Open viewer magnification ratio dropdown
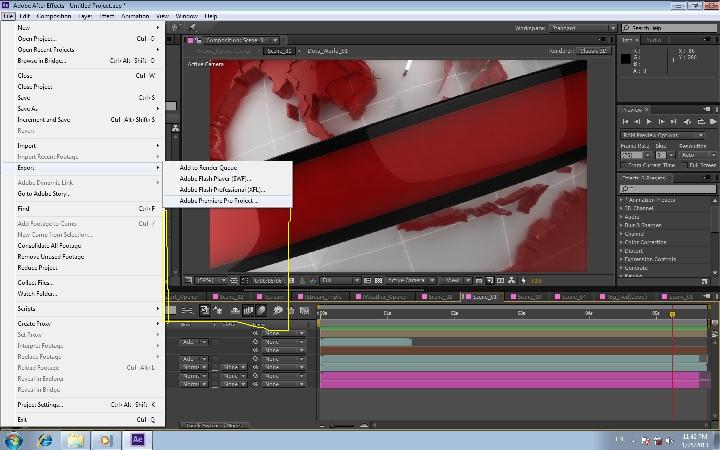The height and width of the screenshot is (450, 720). tap(211, 280)
